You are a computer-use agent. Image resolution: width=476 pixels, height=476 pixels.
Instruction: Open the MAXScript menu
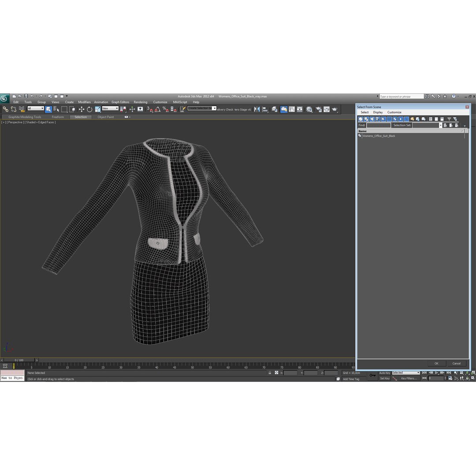coord(180,102)
